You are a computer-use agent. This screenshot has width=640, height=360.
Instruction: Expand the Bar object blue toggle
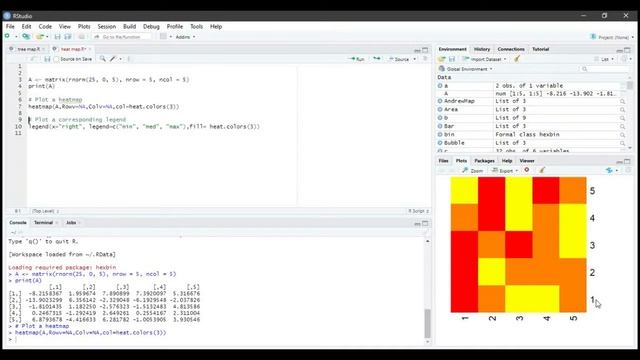pos(440,126)
